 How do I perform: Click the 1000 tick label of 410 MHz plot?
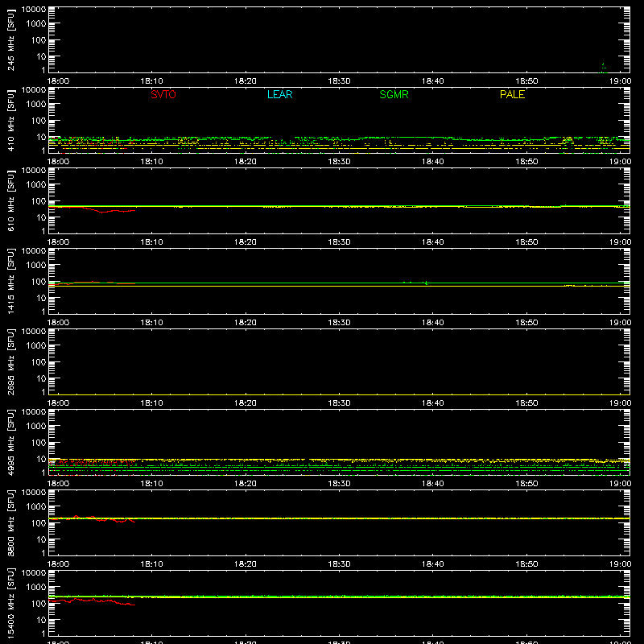coord(36,105)
